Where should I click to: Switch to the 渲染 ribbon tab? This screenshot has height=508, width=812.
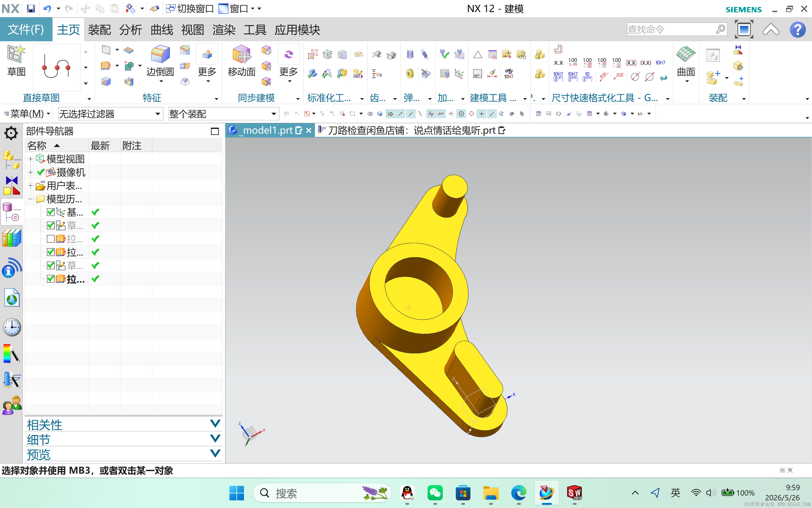pyautogui.click(x=224, y=30)
